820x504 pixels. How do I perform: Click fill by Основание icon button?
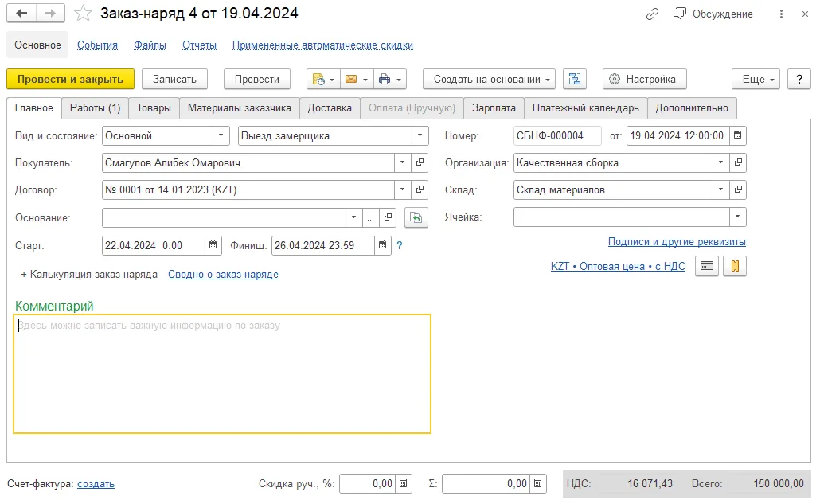tap(416, 218)
